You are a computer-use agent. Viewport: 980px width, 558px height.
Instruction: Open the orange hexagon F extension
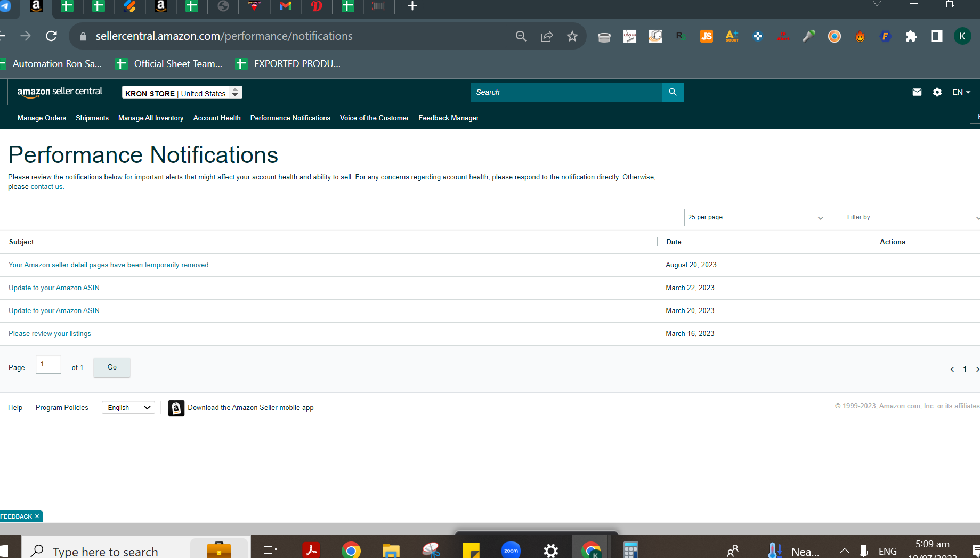click(x=886, y=36)
